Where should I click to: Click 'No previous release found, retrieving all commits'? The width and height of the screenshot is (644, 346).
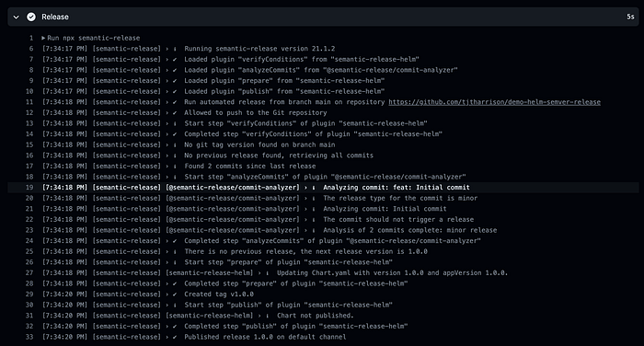pos(279,156)
